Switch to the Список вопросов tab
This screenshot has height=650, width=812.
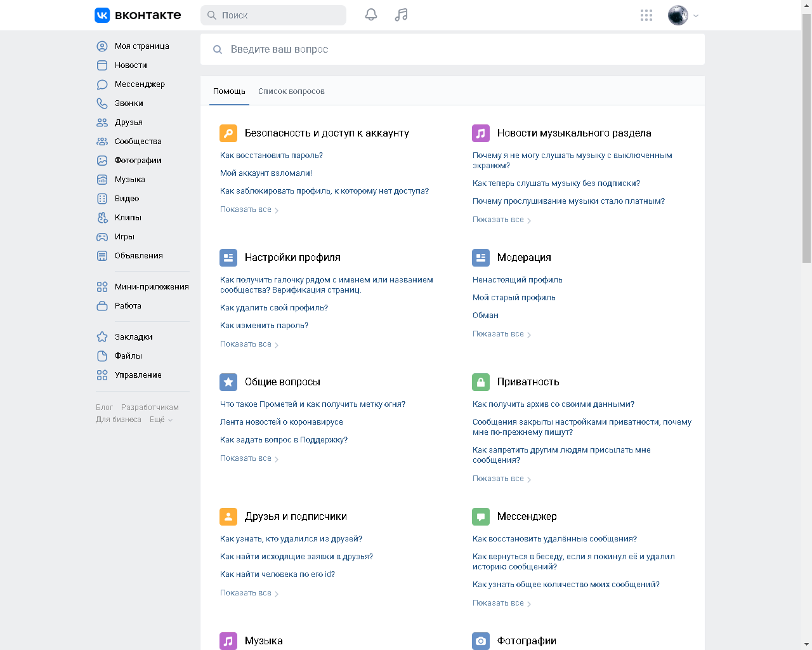point(291,91)
